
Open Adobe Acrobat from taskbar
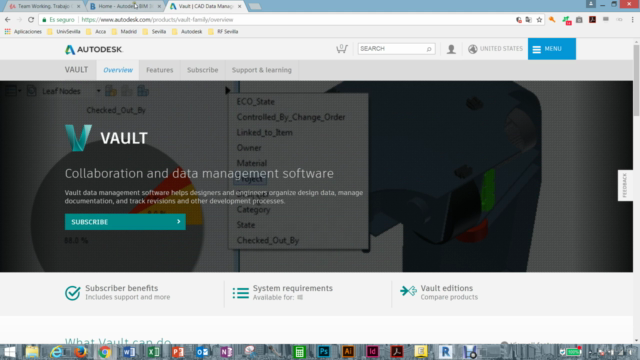(397, 352)
